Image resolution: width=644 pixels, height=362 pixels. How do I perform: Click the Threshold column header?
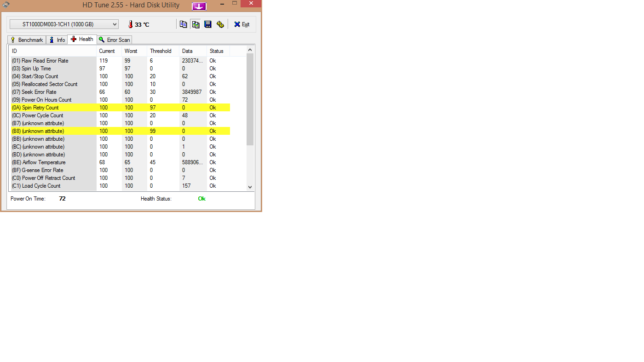click(163, 51)
